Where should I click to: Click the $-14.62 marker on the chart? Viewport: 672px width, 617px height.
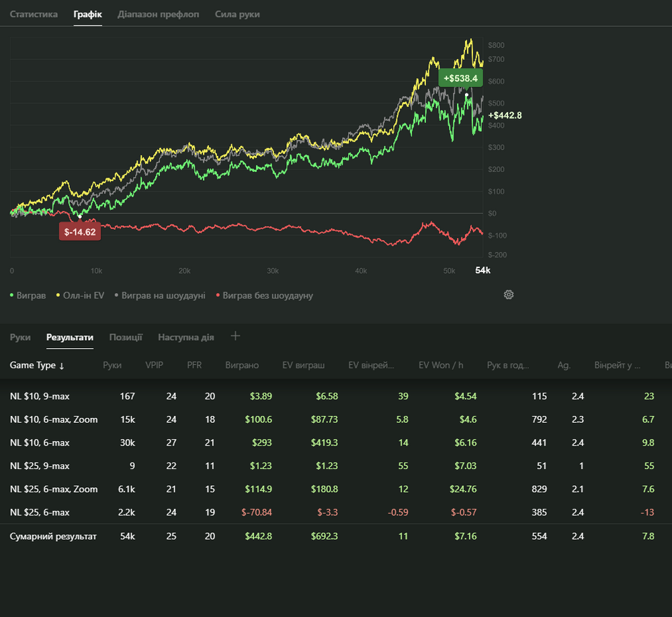(x=80, y=232)
